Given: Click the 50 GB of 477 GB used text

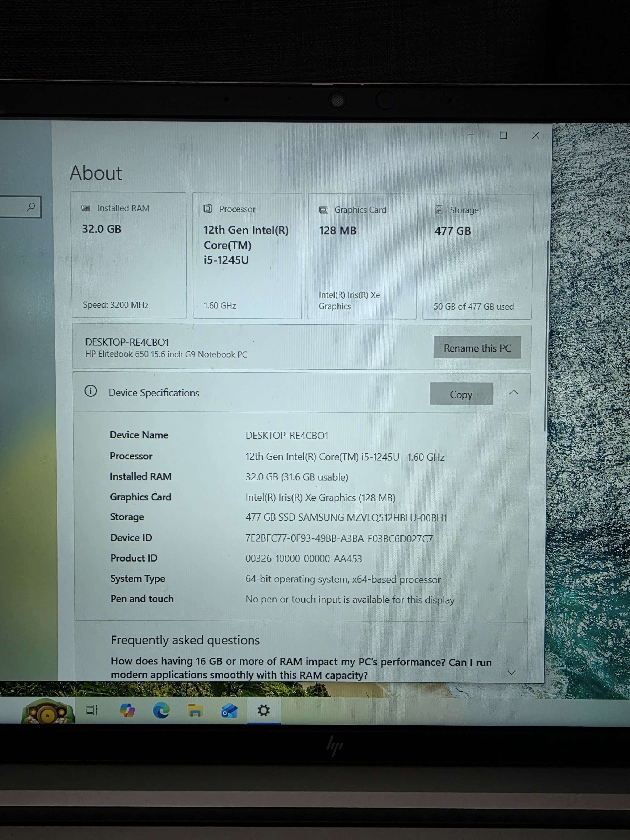Looking at the screenshot, I should pyautogui.click(x=474, y=306).
